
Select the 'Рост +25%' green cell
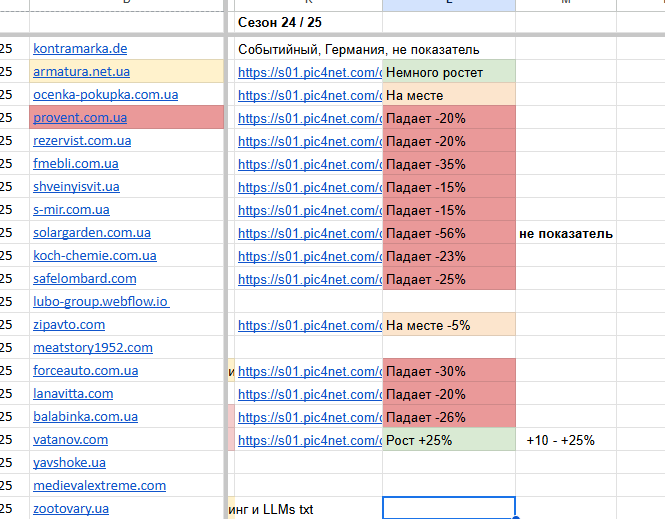pyautogui.click(x=449, y=439)
